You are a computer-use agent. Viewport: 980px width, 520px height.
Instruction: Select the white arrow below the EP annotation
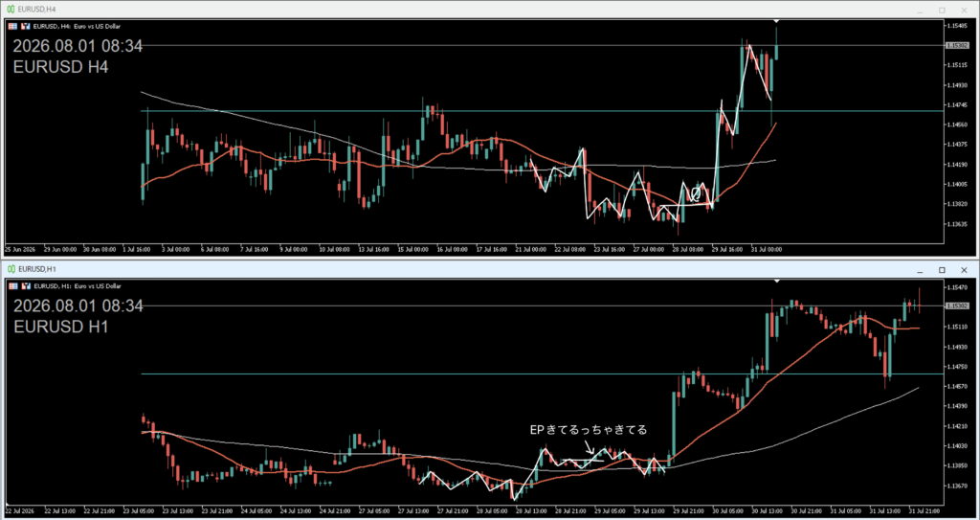coord(590,447)
